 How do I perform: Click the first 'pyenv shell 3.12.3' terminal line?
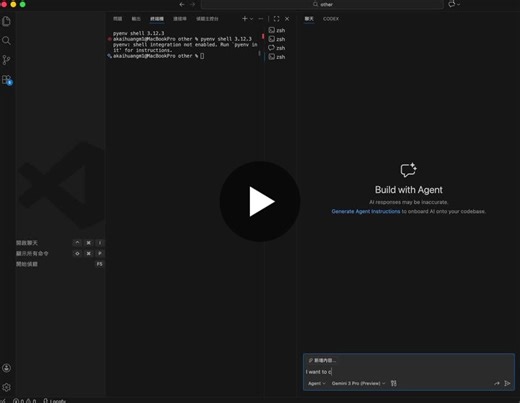139,33
